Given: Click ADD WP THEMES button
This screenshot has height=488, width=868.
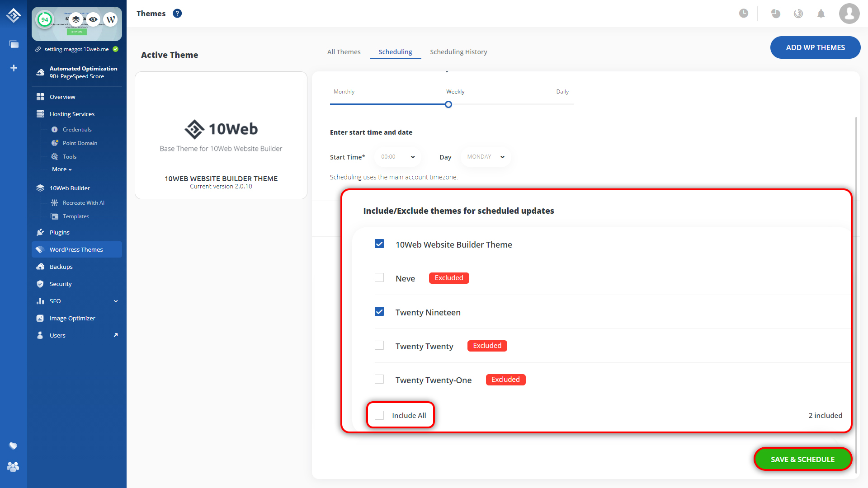Looking at the screenshot, I should coord(815,47).
